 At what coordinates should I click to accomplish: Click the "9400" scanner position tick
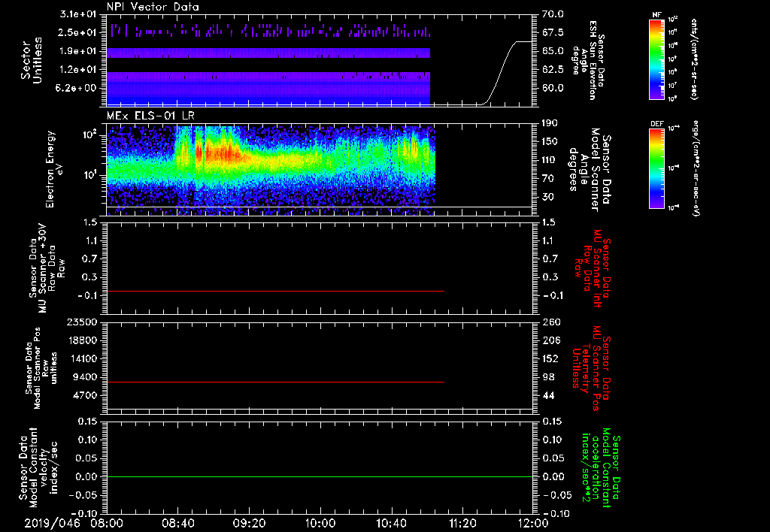84,377
